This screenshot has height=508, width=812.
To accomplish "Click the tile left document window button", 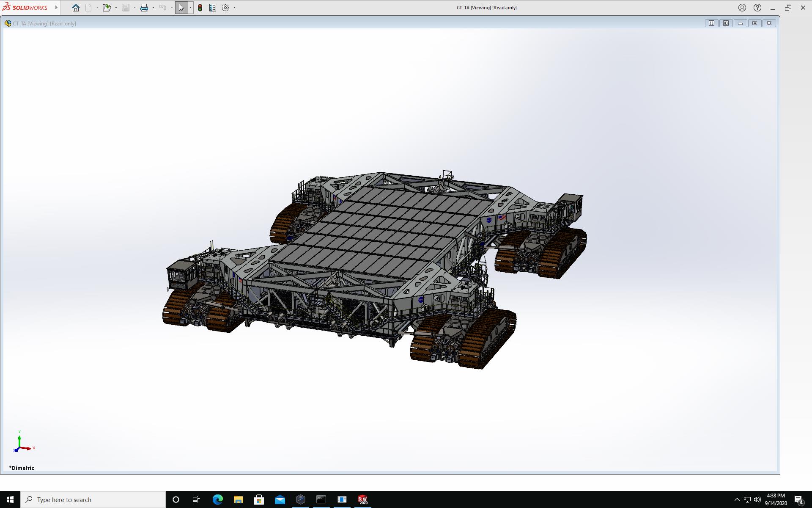I will point(711,23).
